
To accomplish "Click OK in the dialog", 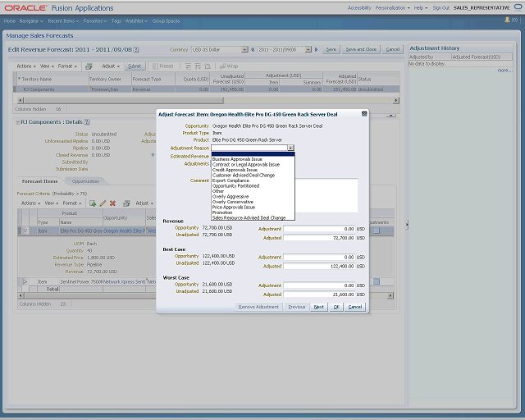I will (336, 307).
